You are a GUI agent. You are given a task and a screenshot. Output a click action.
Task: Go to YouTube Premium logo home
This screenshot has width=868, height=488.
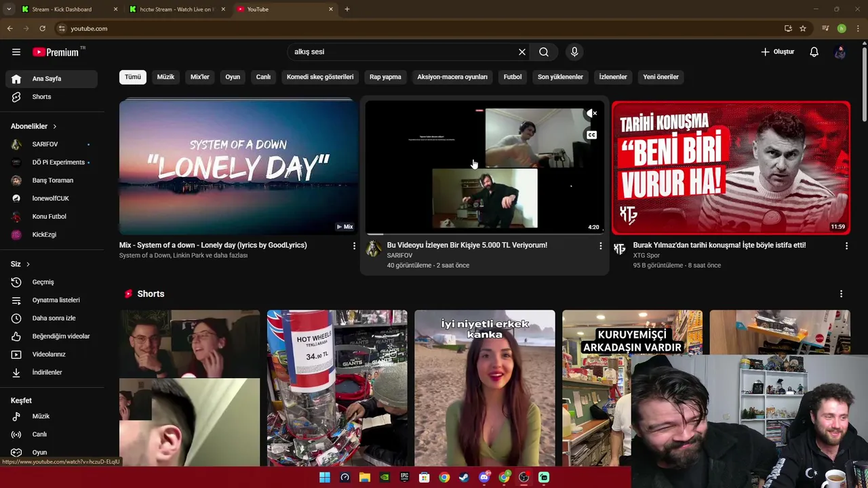point(56,52)
